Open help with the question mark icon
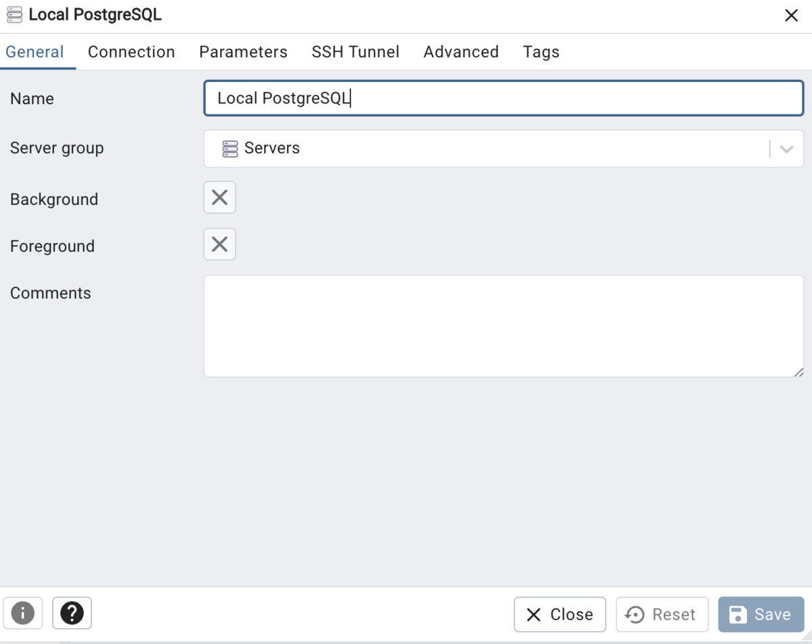 (x=72, y=614)
